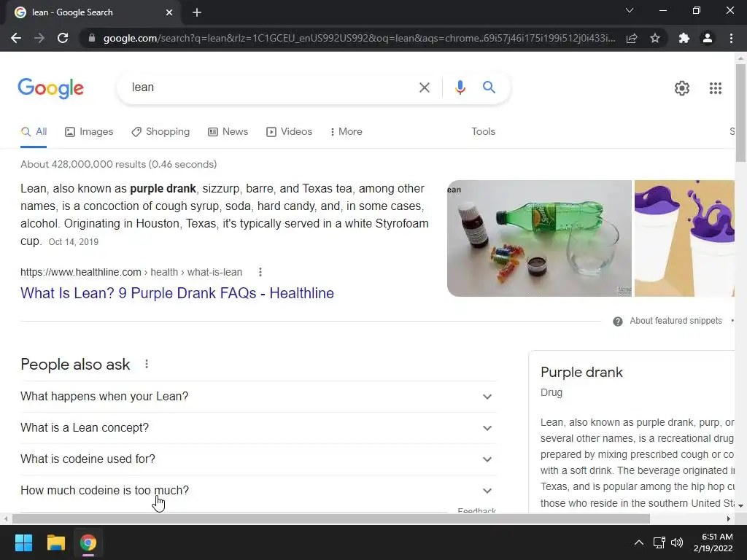Image resolution: width=747 pixels, height=560 pixels.
Task: Click the 'Purple drank' knowledge panel title
Action: (581, 373)
